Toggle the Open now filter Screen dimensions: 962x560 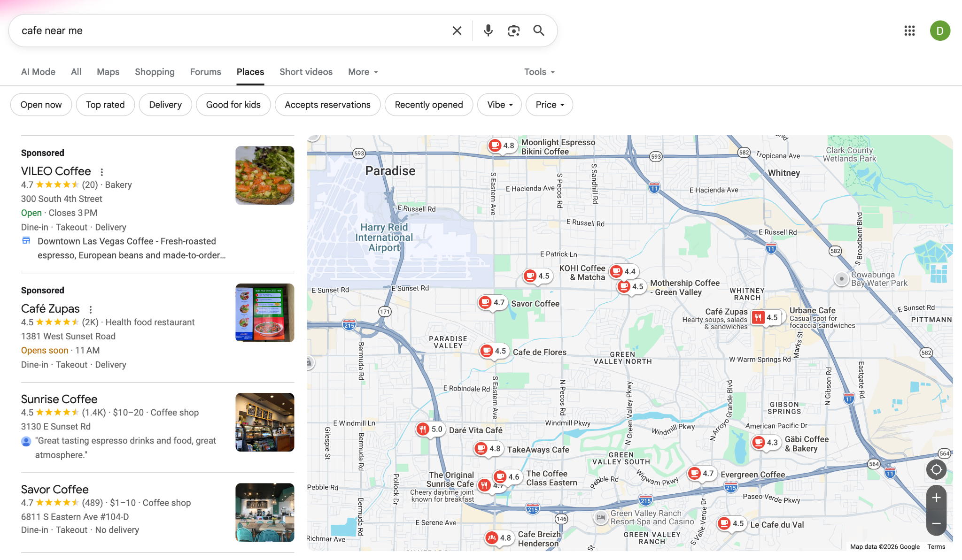(41, 105)
